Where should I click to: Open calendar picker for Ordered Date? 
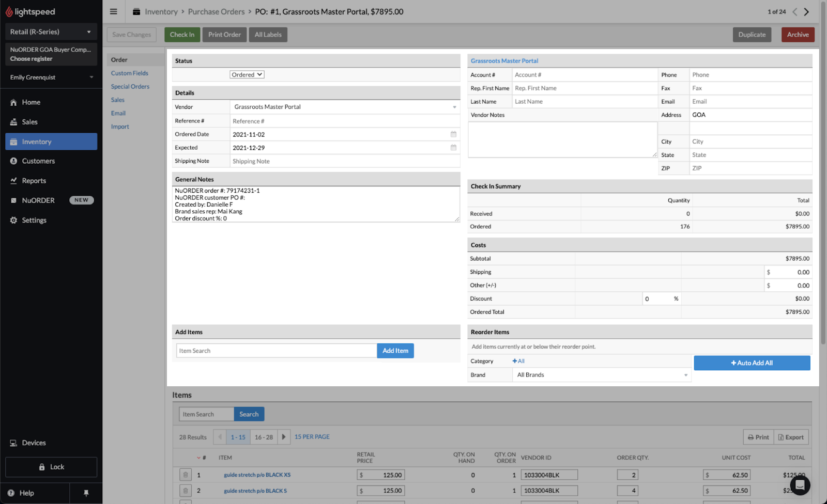(x=453, y=134)
